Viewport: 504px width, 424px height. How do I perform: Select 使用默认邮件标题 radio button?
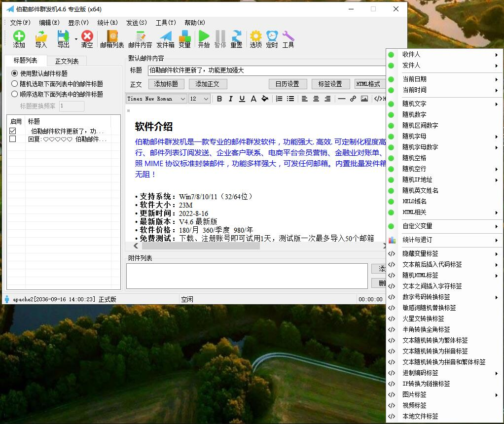(14, 73)
